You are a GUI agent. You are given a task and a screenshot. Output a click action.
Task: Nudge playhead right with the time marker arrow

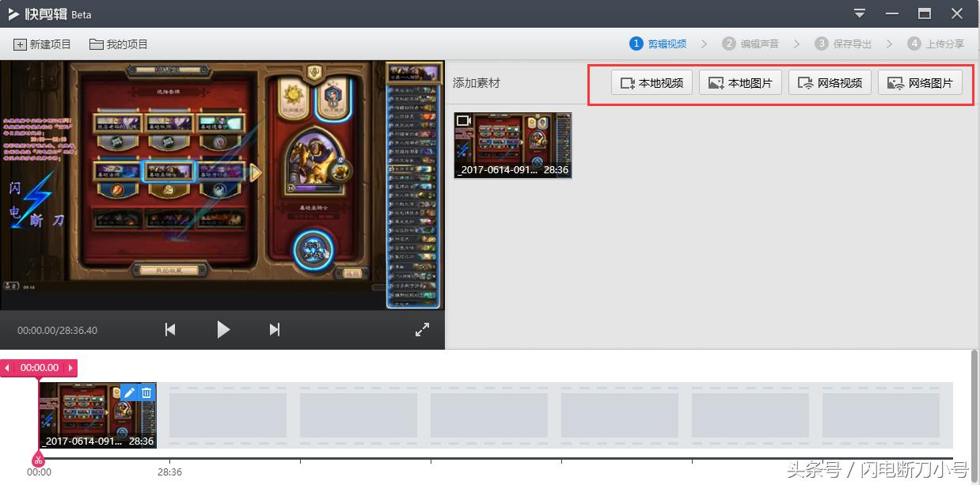point(71,368)
